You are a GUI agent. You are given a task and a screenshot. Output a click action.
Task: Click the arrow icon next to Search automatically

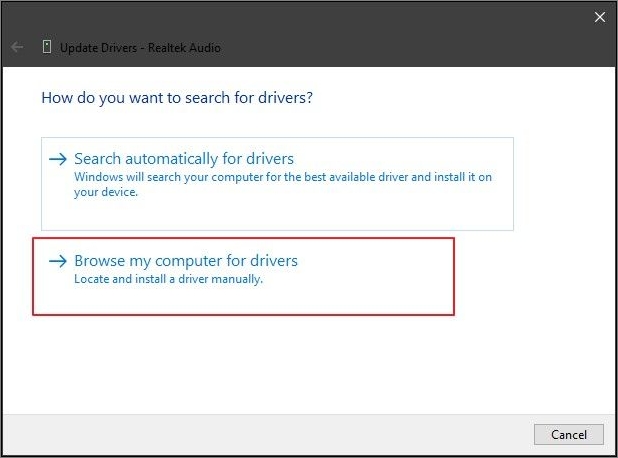(x=58, y=159)
